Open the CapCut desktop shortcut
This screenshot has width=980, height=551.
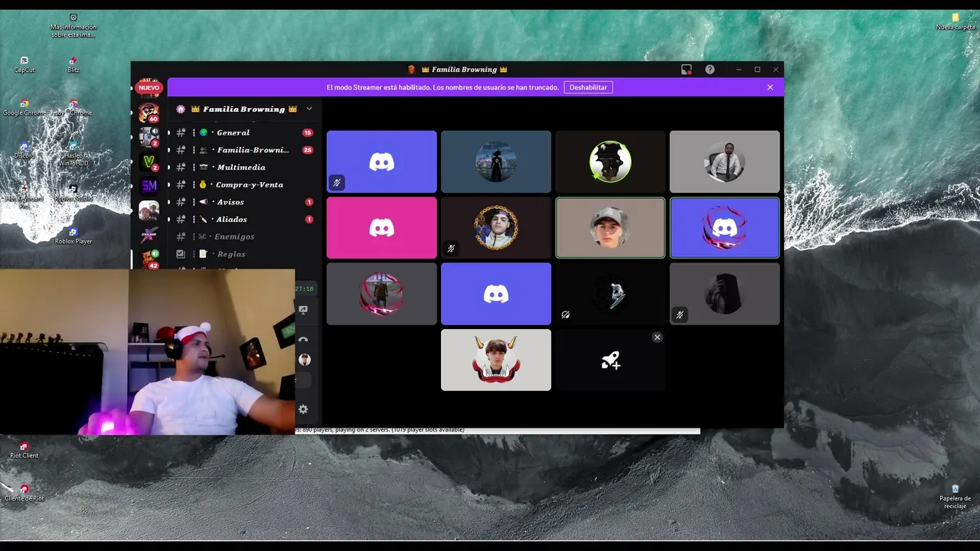coord(24,65)
